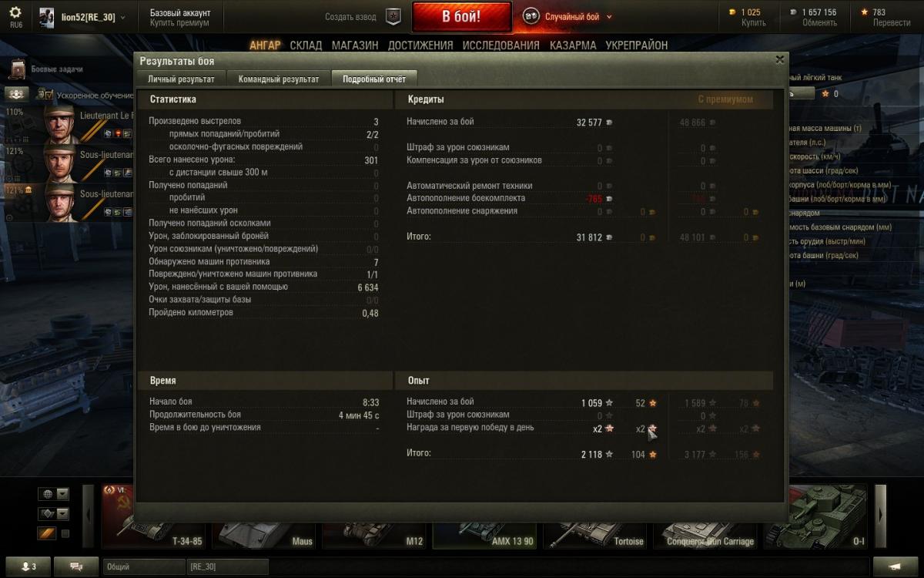The width and height of the screenshot is (924, 578).
Task: Open the Случайный бой battle mode dropdown
Action: [x=610, y=17]
